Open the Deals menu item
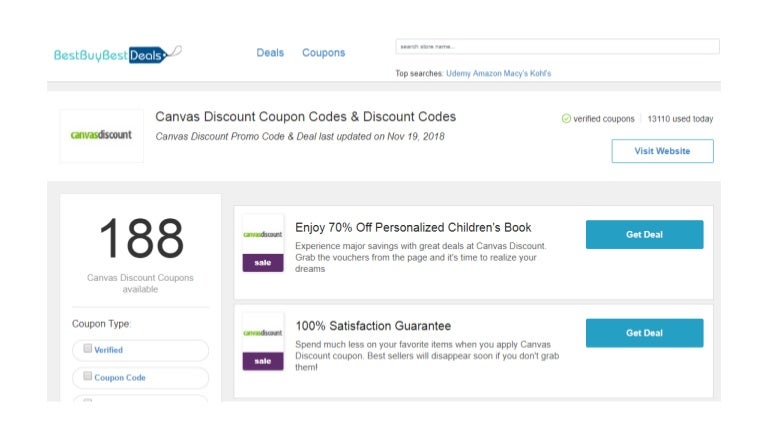Screen dimensions: 768x432 270,53
